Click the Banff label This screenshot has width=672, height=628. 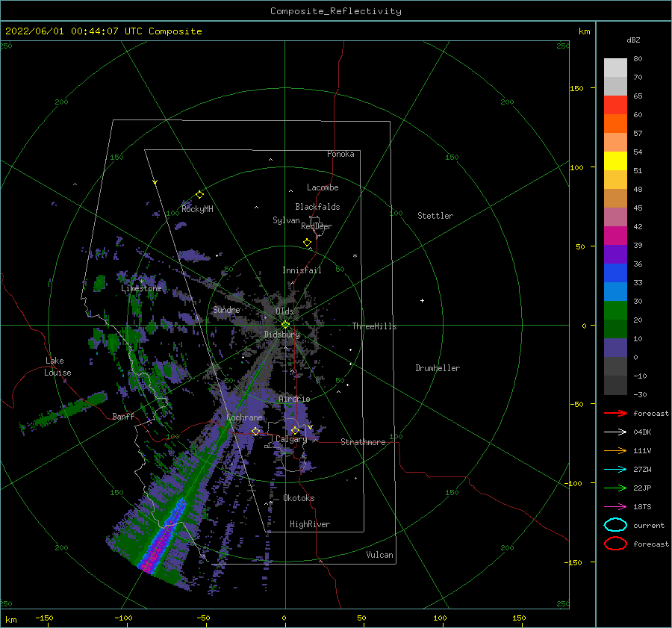coord(123,416)
